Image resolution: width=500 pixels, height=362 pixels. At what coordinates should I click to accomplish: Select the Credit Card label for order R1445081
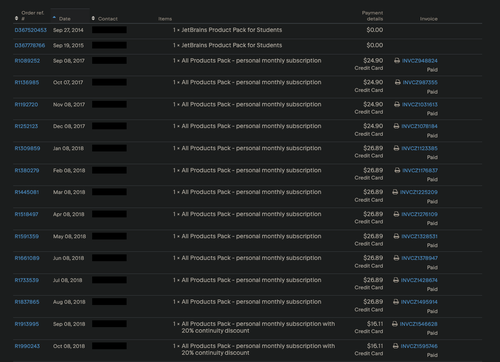pos(369,200)
